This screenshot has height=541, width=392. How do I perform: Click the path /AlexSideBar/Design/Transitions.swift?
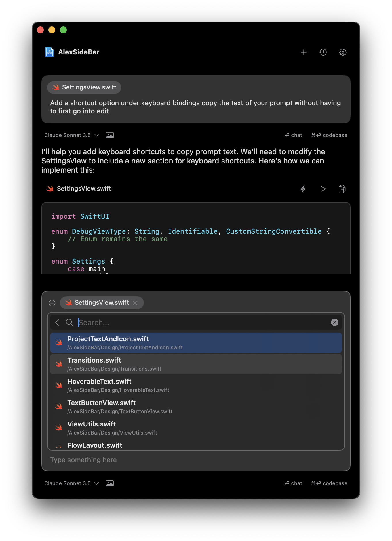pyautogui.click(x=114, y=369)
